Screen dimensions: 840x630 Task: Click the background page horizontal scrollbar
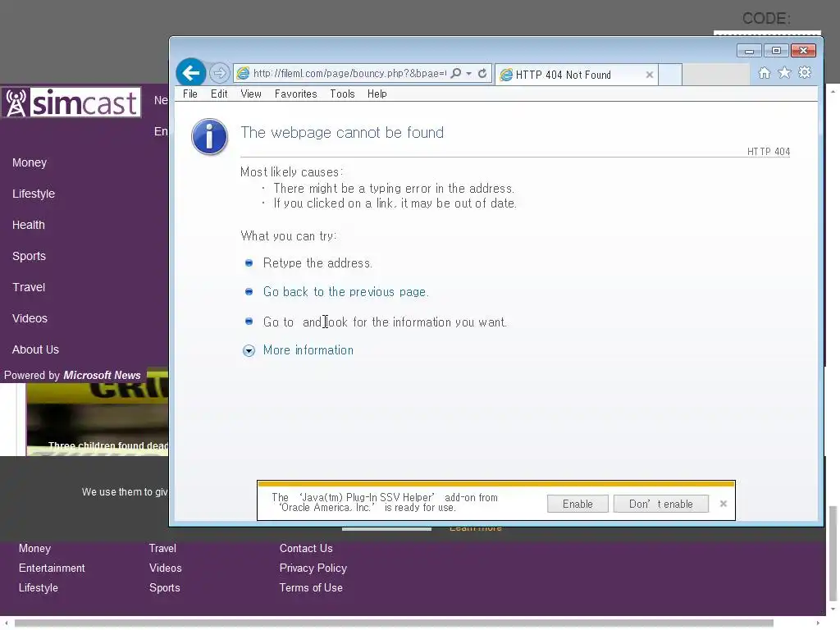click(x=394, y=623)
